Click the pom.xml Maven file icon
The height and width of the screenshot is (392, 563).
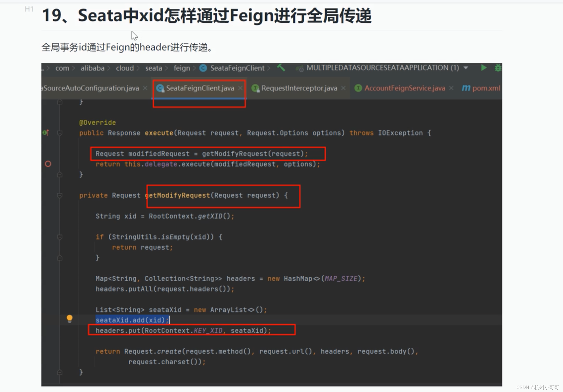(x=466, y=88)
